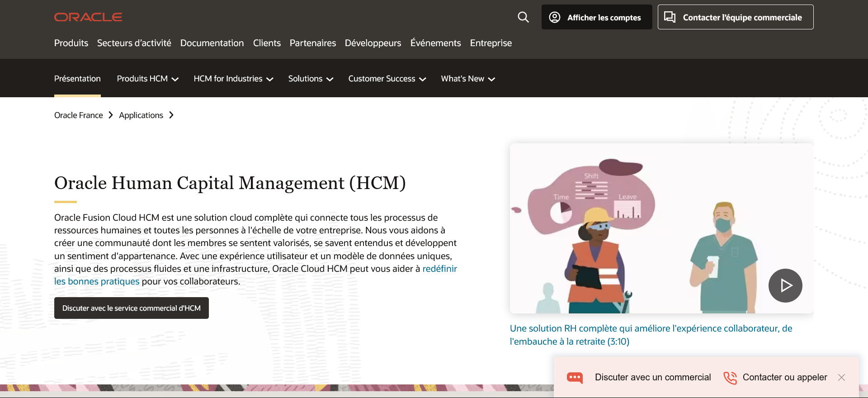Screen dimensions: 868x398
Task: Open Secteurs d'activité menu
Action: 134,43
